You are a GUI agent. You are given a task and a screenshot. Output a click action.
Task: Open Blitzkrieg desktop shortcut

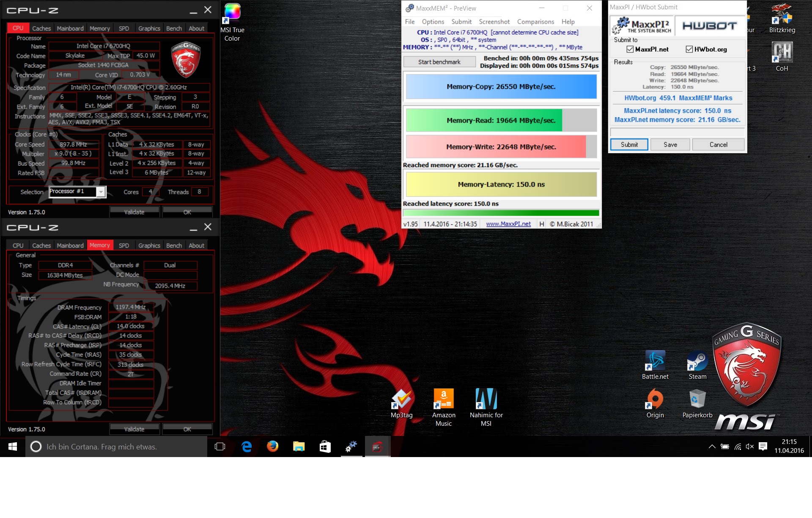782,18
